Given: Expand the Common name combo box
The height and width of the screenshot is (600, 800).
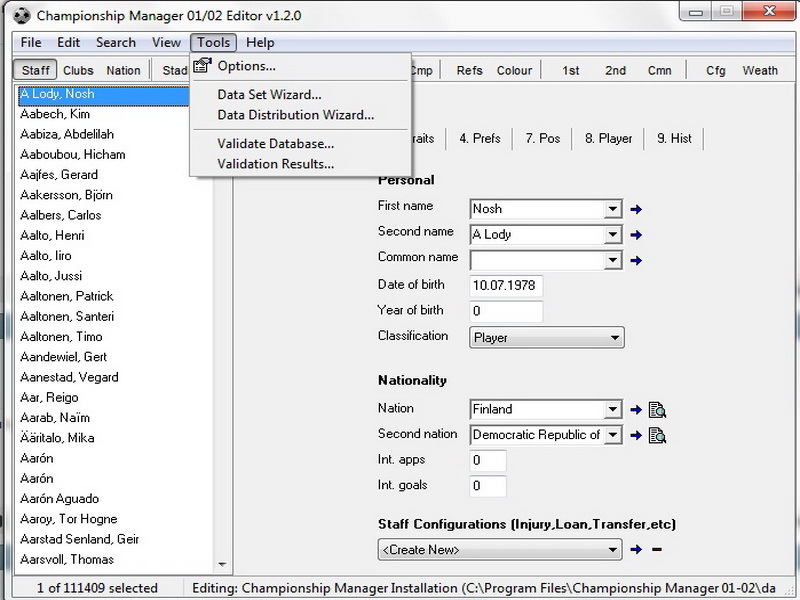Looking at the screenshot, I should coord(612,261).
